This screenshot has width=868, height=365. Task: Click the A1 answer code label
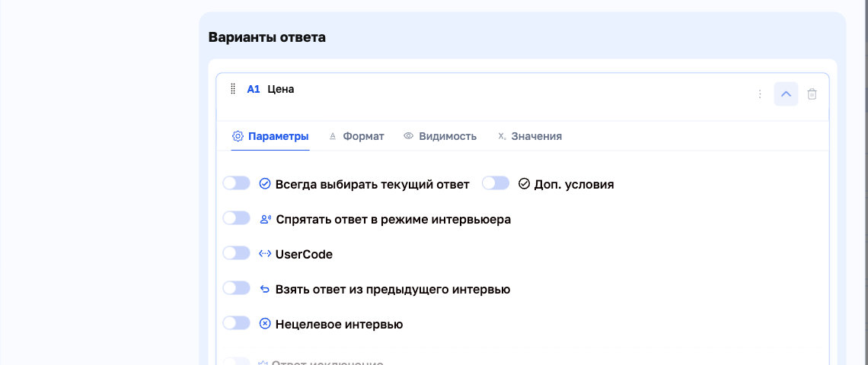pos(254,89)
